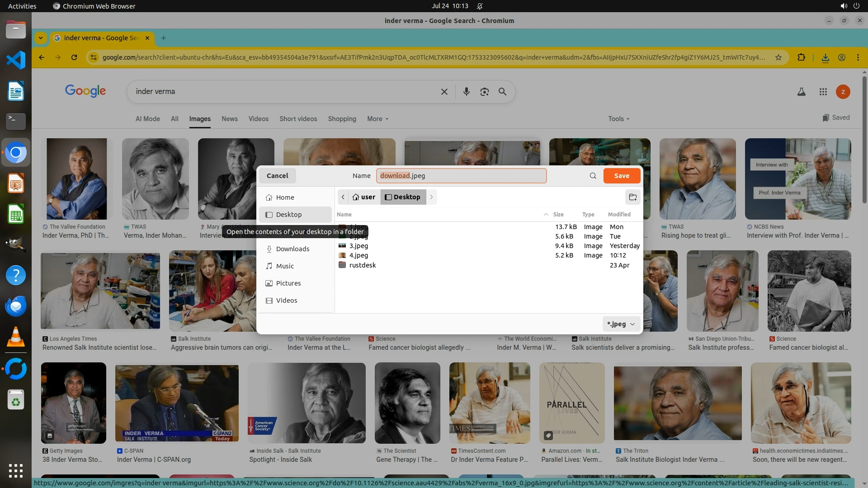This screenshot has height=488, width=868.
Task: Reload the page in Chromium
Action: coord(74,57)
